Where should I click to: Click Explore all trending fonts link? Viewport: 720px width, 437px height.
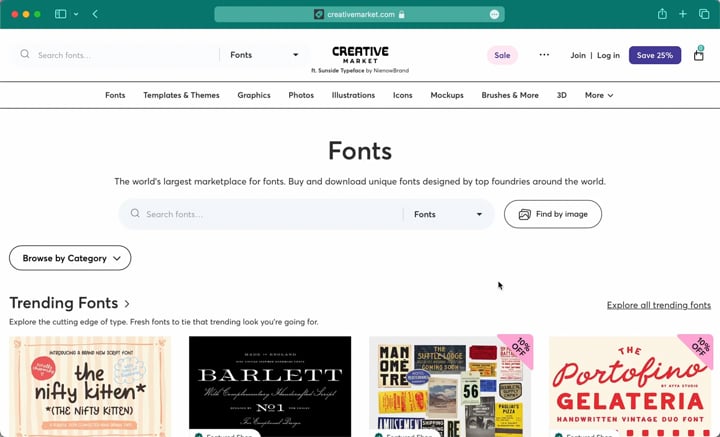(x=659, y=305)
